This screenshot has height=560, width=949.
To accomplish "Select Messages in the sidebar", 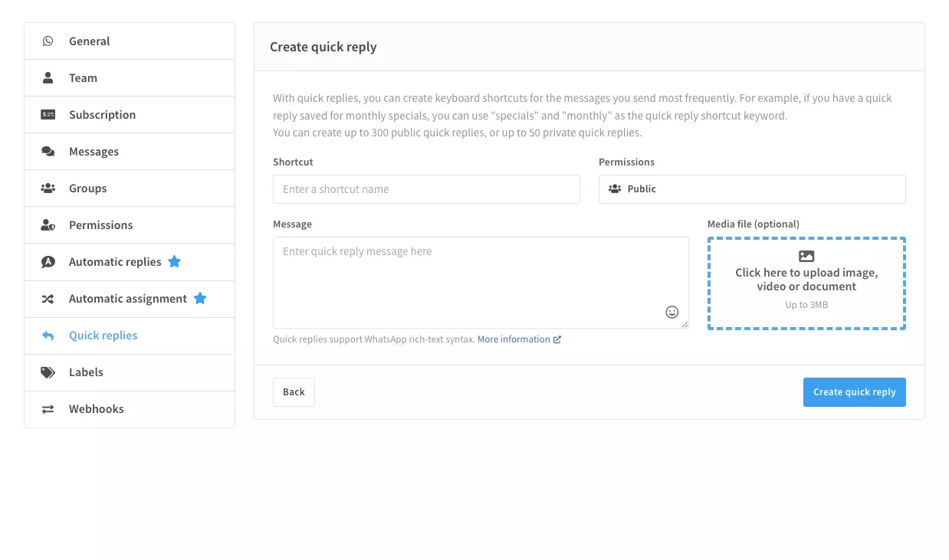I will 130,152.
